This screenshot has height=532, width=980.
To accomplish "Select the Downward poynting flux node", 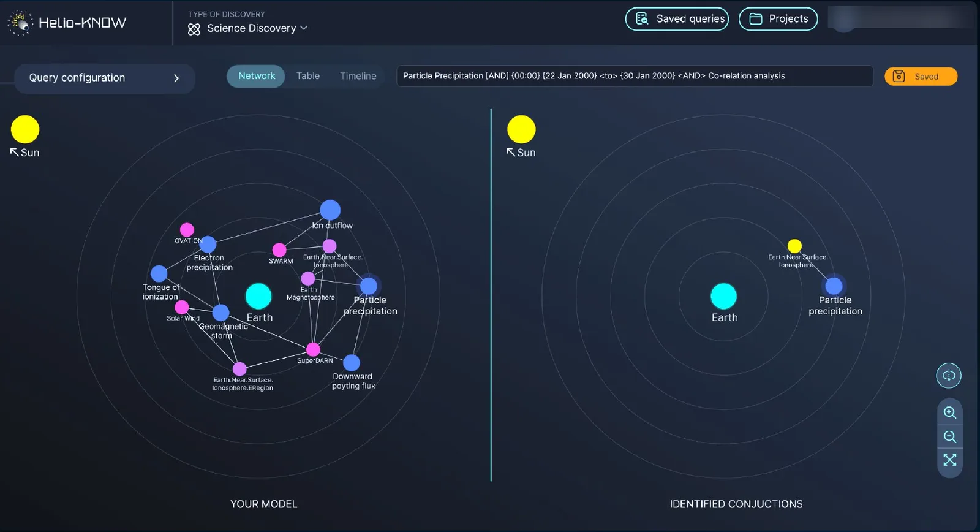I will tap(352, 363).
